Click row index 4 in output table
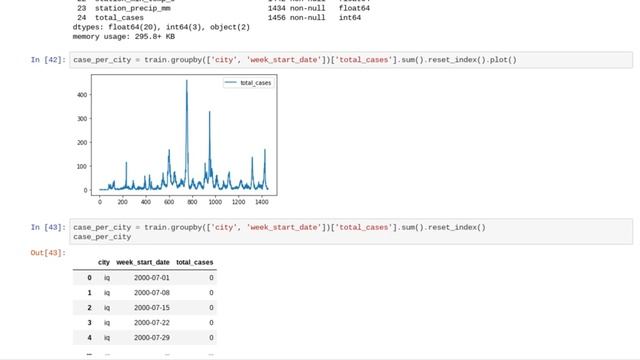This screenshot has height=360, width=640. 89,338
